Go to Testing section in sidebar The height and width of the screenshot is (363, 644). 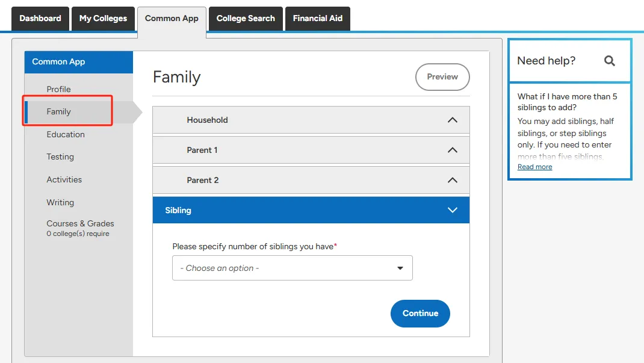(60, 157)
